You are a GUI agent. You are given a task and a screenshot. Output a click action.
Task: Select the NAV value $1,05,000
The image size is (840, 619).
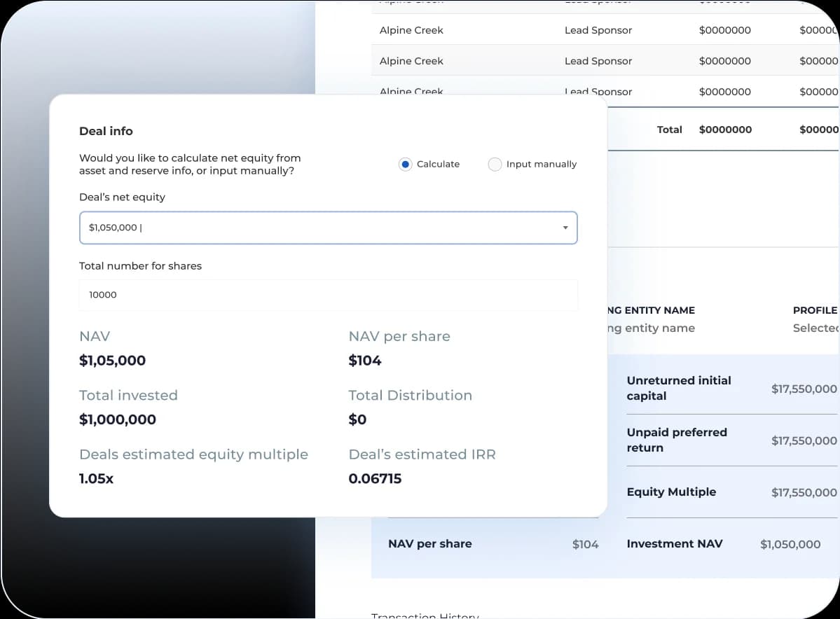pos(112,361)
